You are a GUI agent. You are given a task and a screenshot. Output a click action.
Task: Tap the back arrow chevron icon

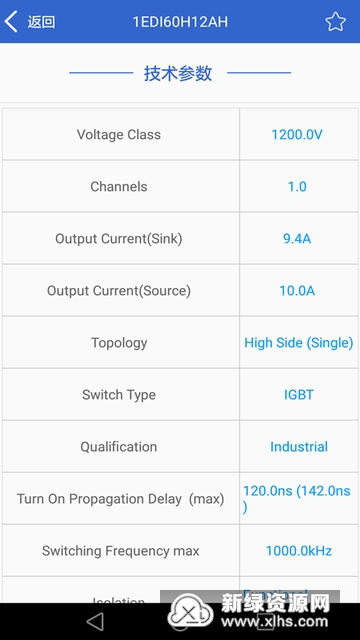(11, 22)
